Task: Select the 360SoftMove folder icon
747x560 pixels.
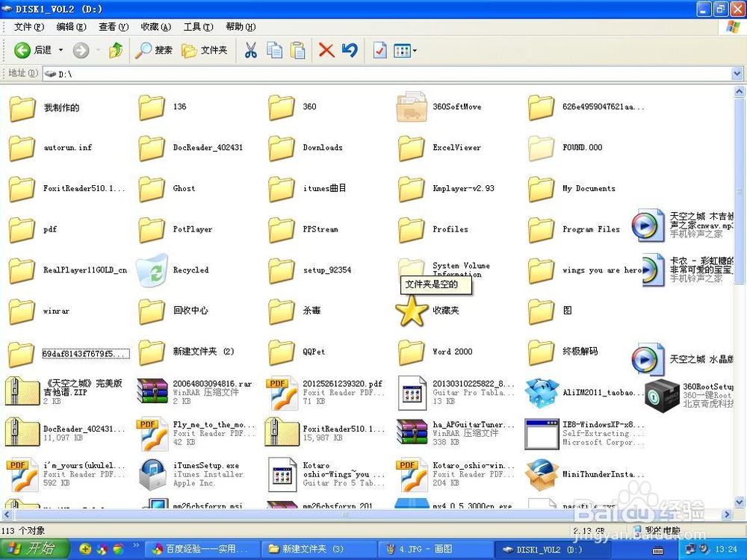Action: [412, 107]
